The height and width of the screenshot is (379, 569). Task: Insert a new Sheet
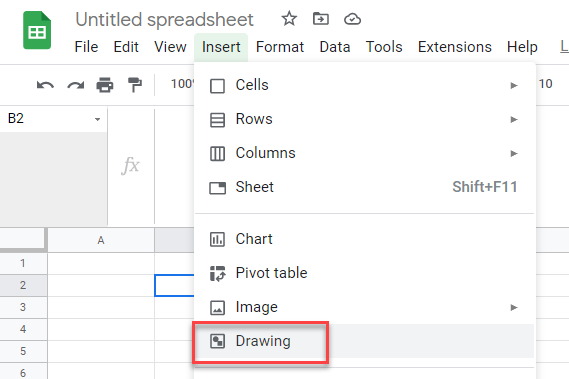364,187
